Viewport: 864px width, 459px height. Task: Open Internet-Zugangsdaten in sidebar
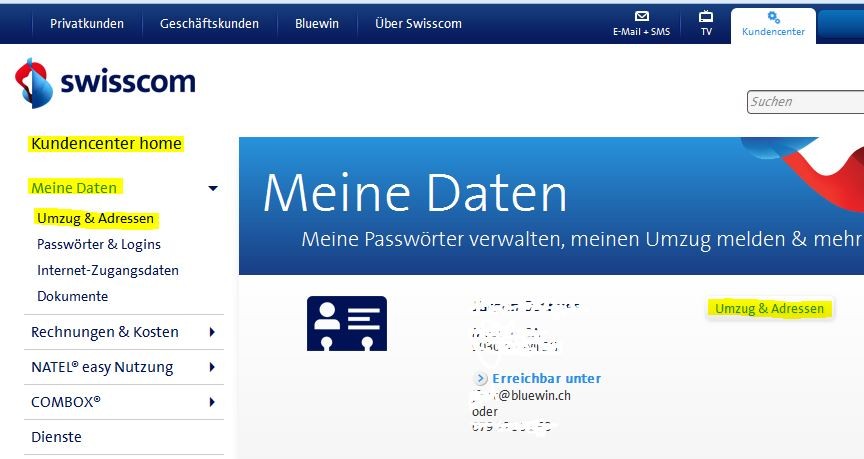tap(108, 270)
